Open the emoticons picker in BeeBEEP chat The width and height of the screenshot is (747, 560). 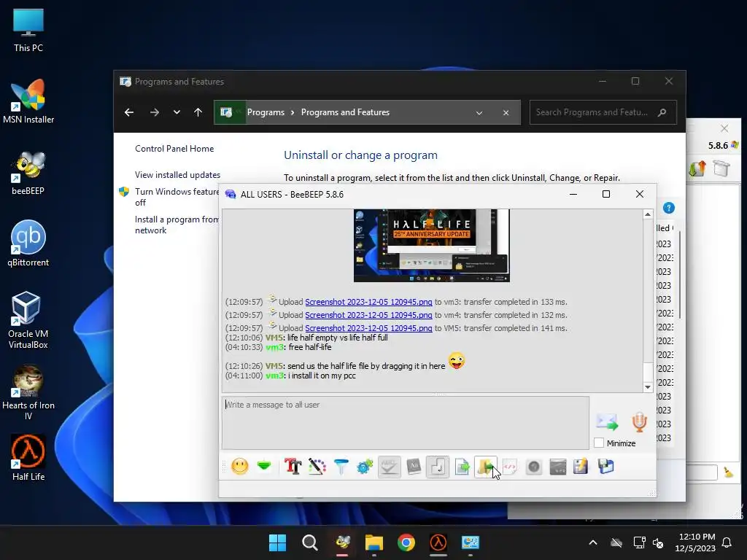pos(239,466)
